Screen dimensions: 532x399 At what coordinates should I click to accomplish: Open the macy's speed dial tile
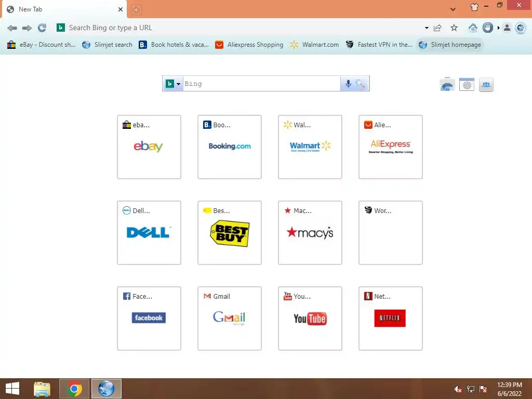(x=310, y=233)
